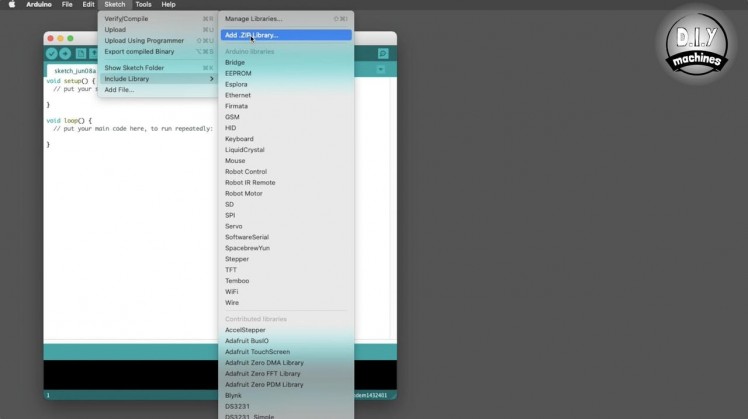
Task: Include the Blynk library
Action: click(286, 396)
